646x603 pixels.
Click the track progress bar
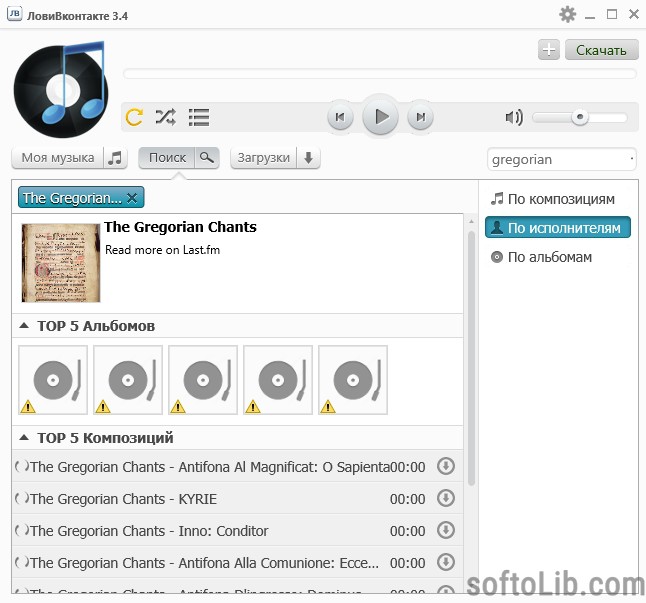(380, 74)
